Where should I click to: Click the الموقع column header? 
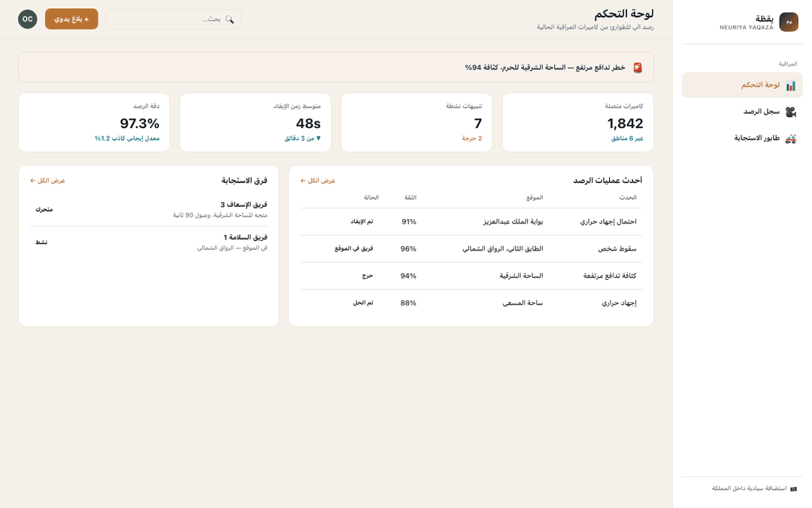pyautogui.click(x=535, y=197)
